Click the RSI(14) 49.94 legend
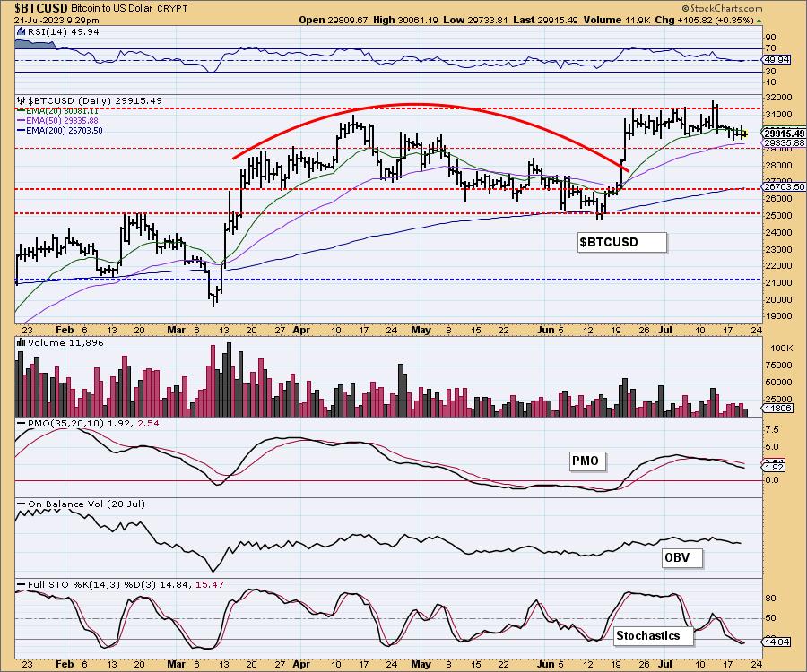 click(x=64, y=32)
